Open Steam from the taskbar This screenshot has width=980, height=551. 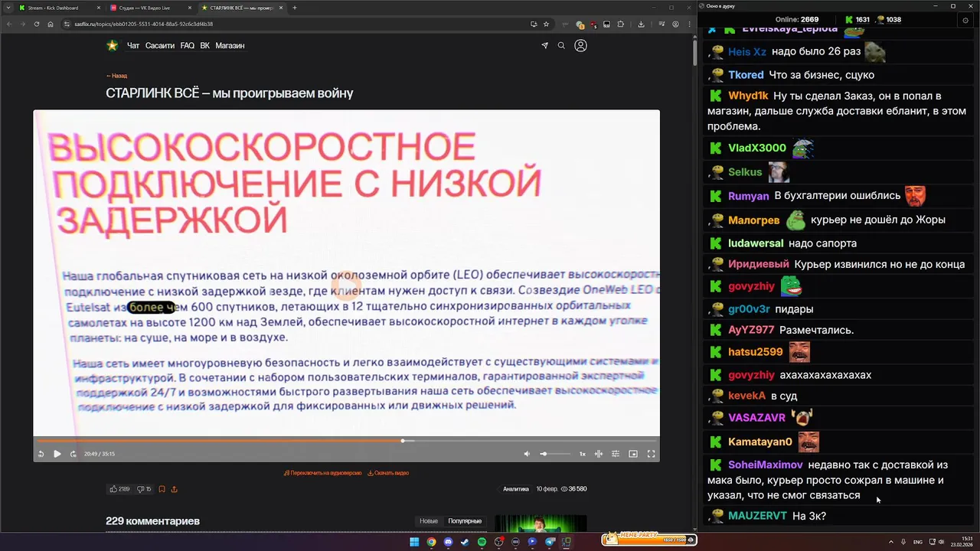point(465,542)
